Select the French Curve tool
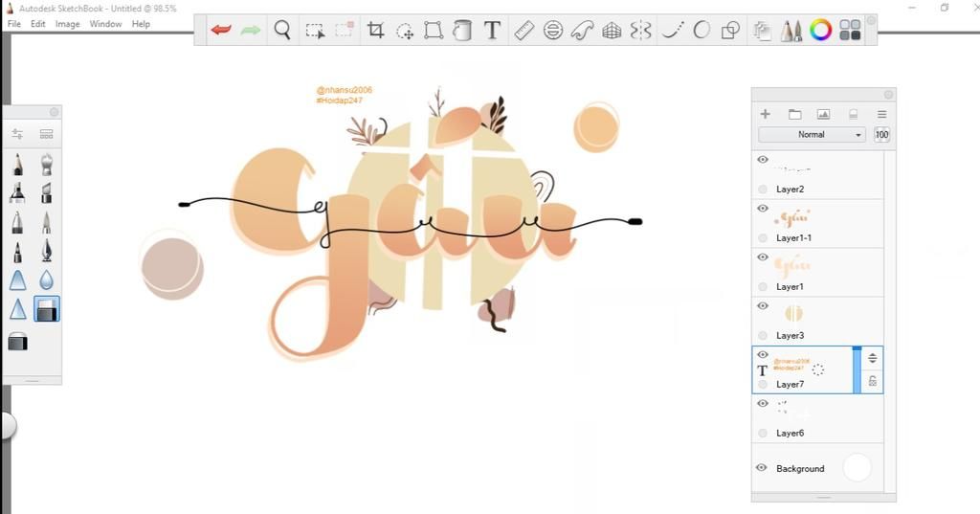The width and height of the screenshot is (980, 514). point(582,30)
